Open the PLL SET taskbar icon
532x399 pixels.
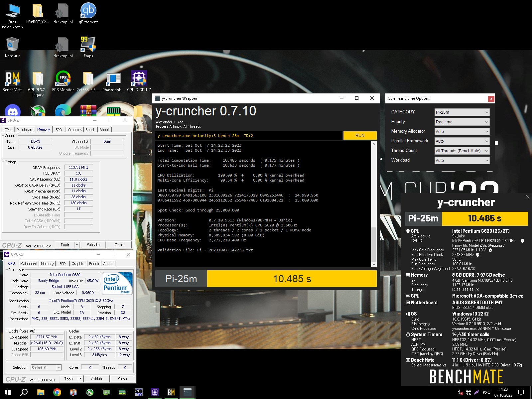(139, 392)
